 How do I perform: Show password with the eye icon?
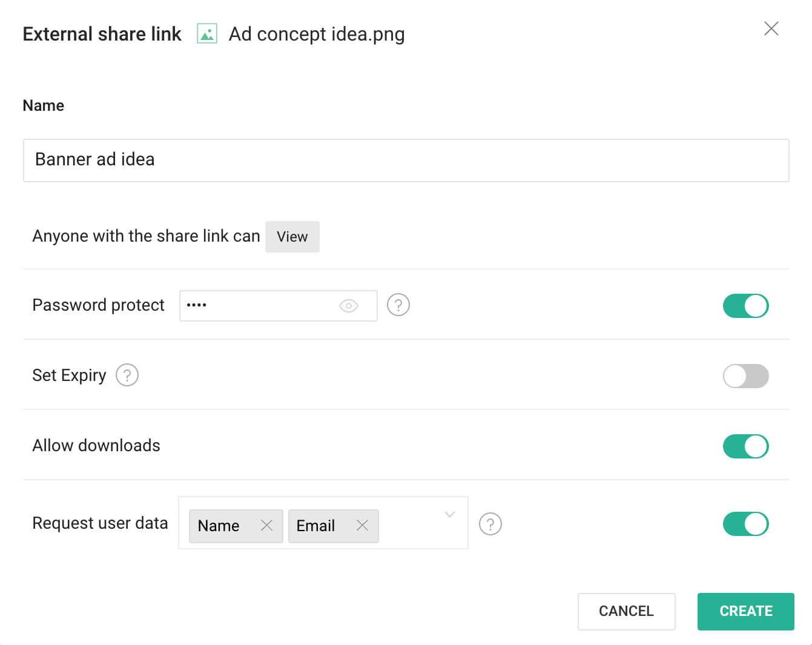tap(349, 306)
